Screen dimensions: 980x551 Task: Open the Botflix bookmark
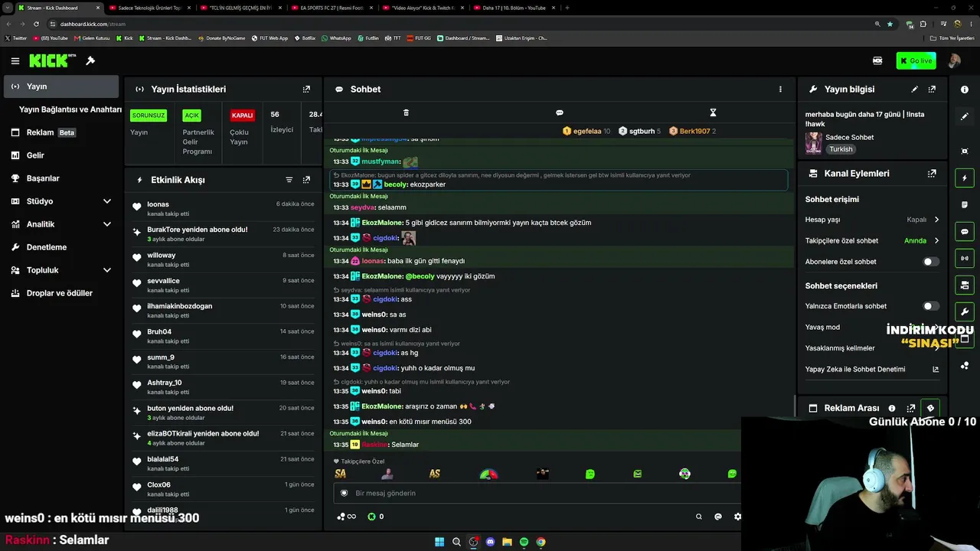[x=305, y=37]
